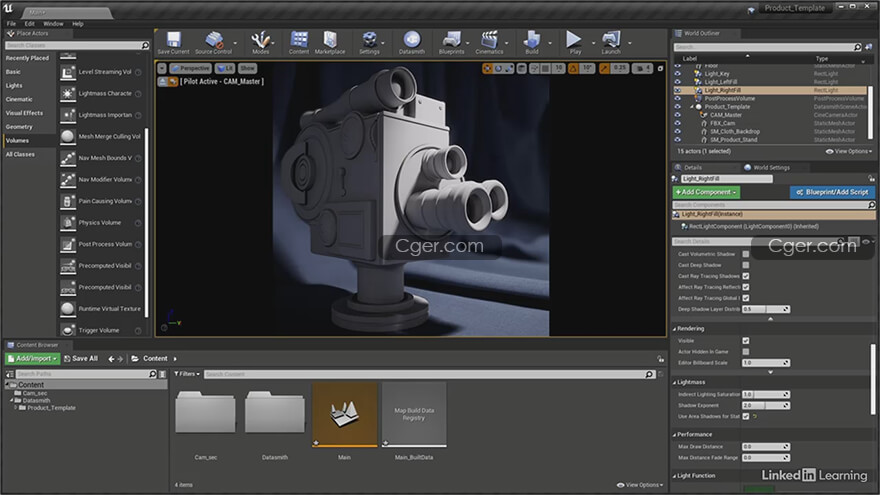Open the Marketplace from the toolbar
Screen dimensions: 880x495
click(329, 40)
